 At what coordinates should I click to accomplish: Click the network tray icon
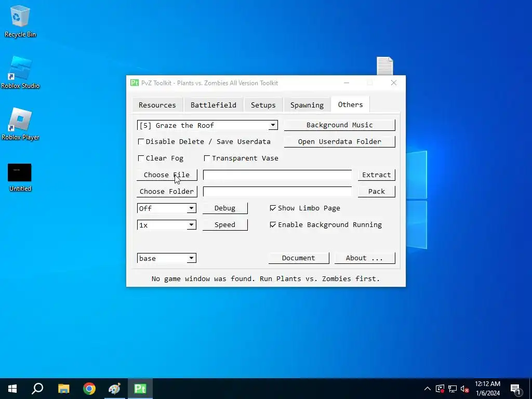453,389
